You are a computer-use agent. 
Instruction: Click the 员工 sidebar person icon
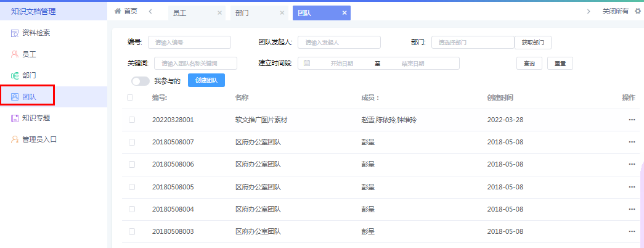(x=15, y=54)
